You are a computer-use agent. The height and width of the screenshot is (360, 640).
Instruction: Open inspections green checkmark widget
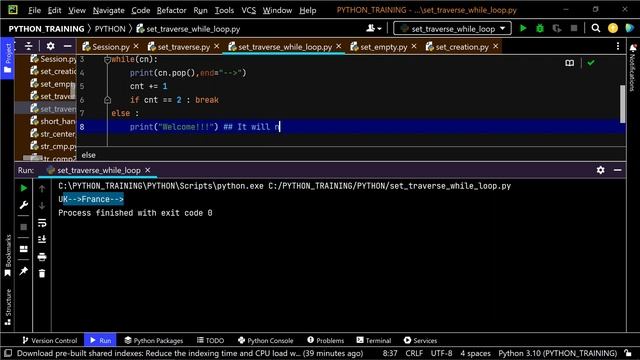coord(591,63)
